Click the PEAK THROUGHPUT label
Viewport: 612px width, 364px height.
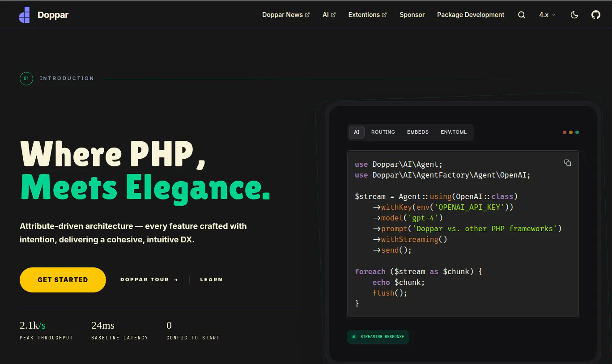47,338
